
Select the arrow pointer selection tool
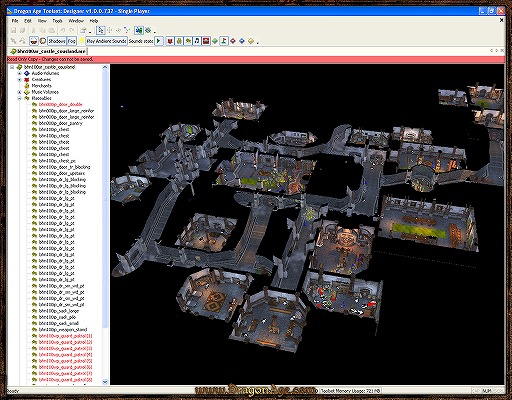click(100, 31)
